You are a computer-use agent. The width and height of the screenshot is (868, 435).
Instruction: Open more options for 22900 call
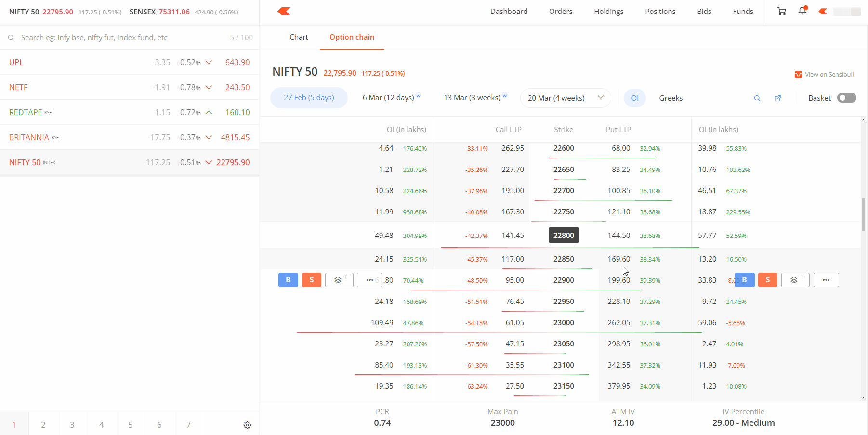[369, 280]
